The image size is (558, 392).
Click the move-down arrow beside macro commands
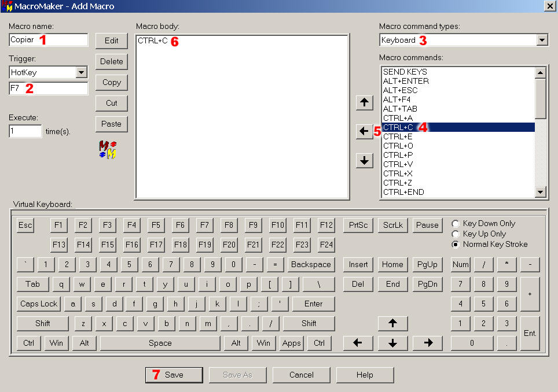click(364, 161)
